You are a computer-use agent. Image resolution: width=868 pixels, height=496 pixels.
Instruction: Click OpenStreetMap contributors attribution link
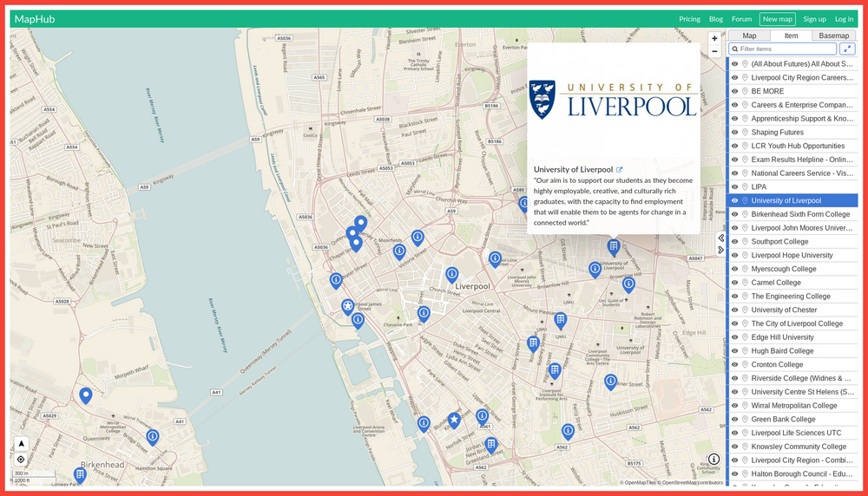click(692, 483)
